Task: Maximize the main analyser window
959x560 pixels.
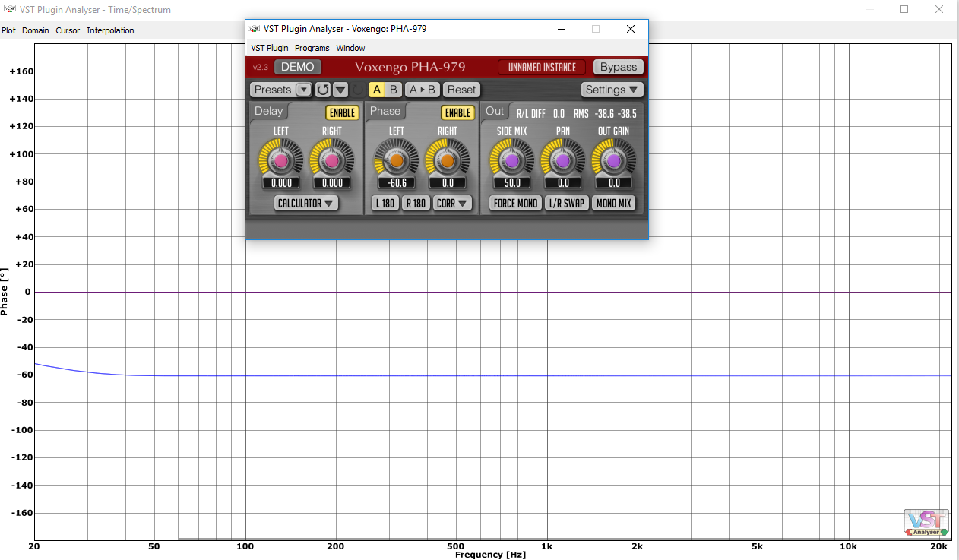Action: [x=904, y=9]
